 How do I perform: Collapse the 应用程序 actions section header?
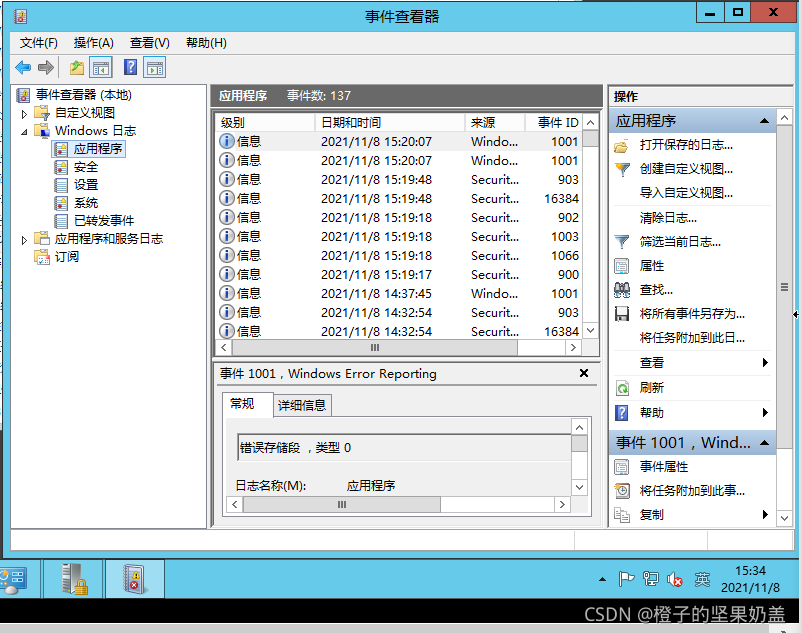pos(764,121)
